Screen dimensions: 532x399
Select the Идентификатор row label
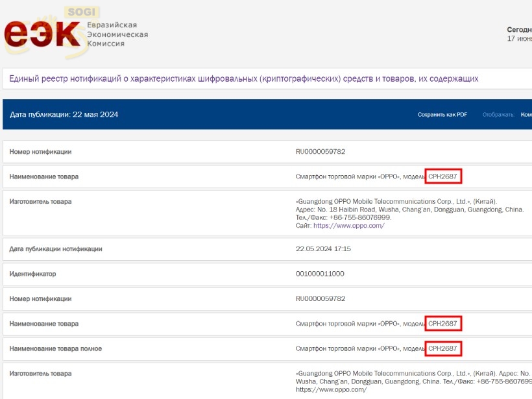[x=32, y=274]
